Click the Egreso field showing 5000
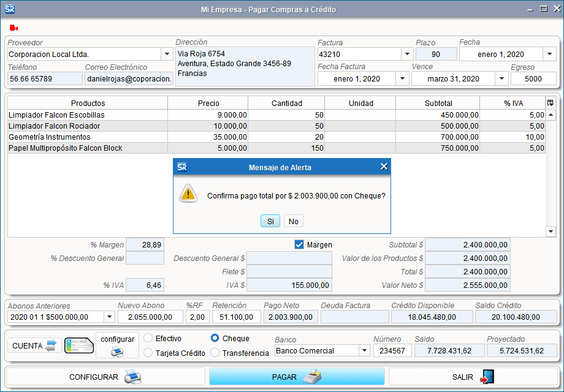Screen dimensions: 564x392 pyautogui.click(x=533, y=78)
